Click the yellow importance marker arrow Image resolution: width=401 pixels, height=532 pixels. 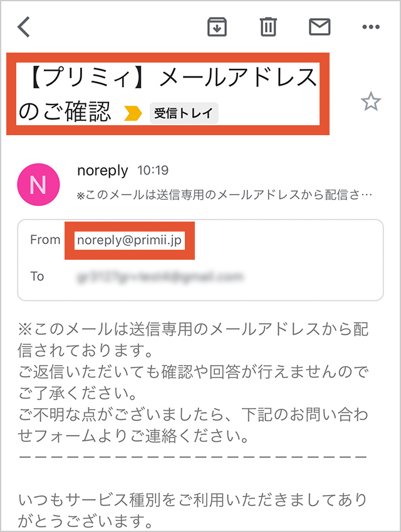tap(133, 113)
